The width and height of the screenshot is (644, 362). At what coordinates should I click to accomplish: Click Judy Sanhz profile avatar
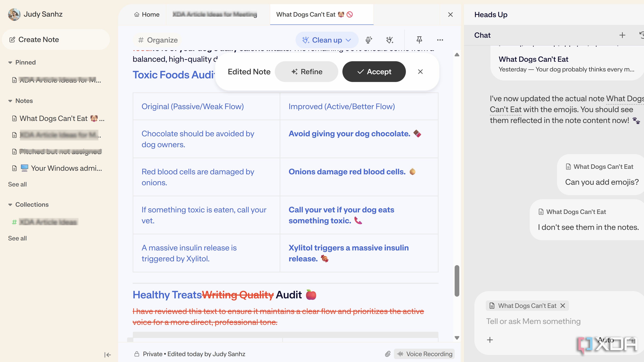tap(14, 14)
